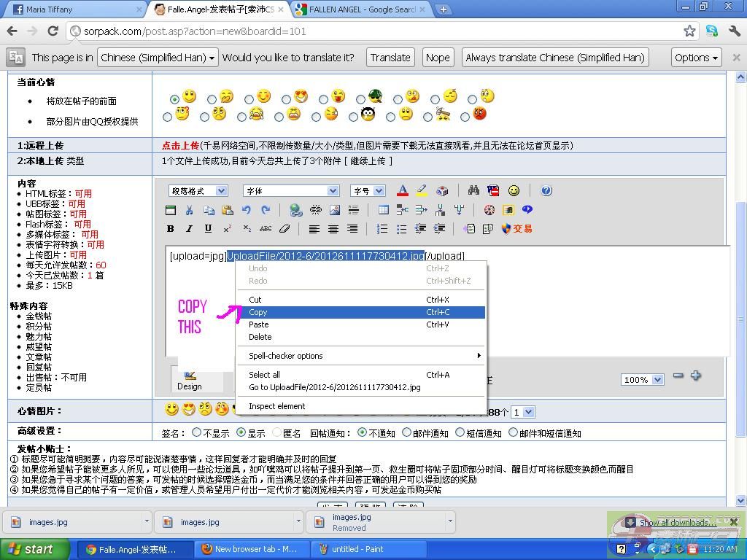Insert a smiley using the emoticon toolbar icon
This screenshot has width=747, height=560.
click(514, 191)
